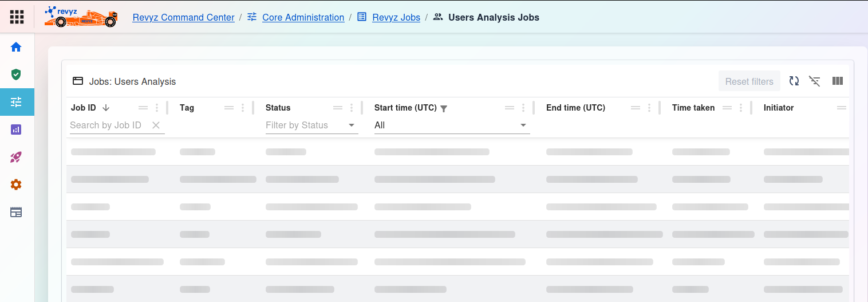The width and height of the screenshot is (868, 302).
Task: Toggle column visibility chooser
Action: click(837, 81)
